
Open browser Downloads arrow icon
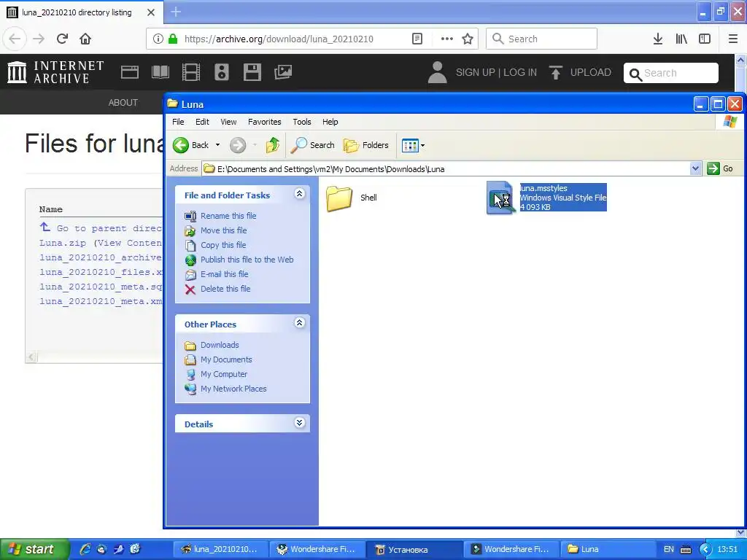658,39
